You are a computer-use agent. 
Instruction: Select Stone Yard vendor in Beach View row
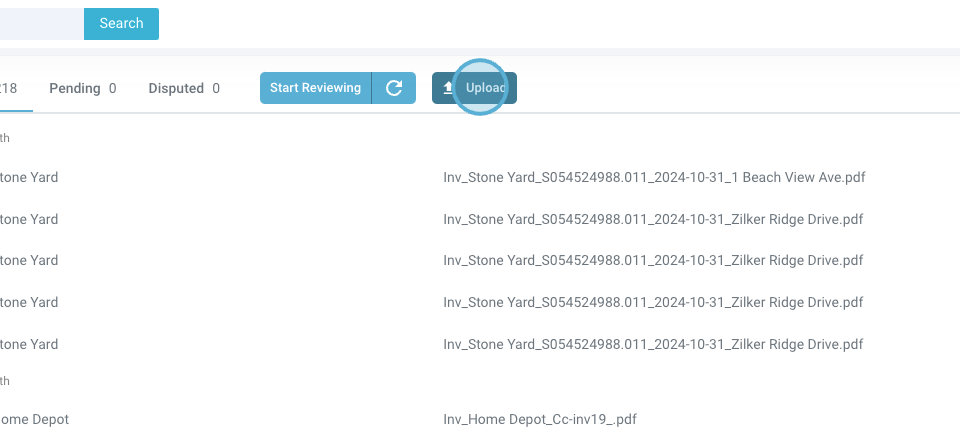pos(30,177)
